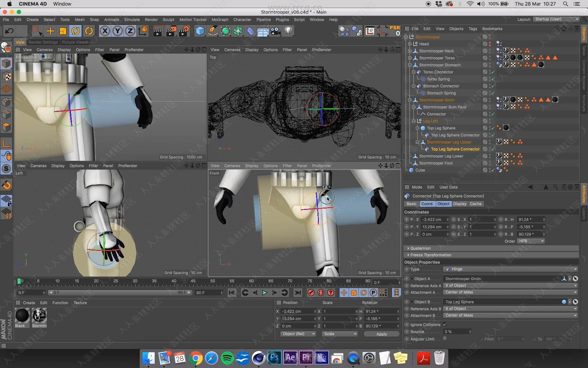
Task: Open the Deformer (Bend) icon
Action: click(251, 31)
